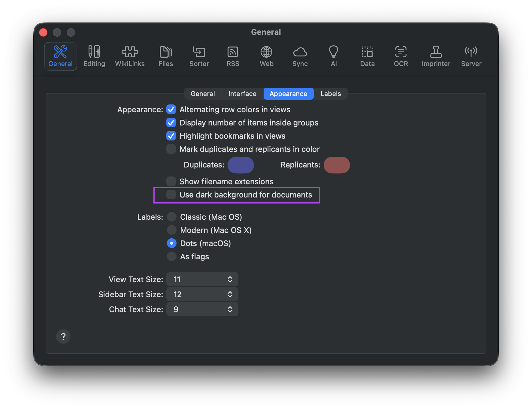The width and height of the screenshot is (532, 410).
Task: Open the OCR preferences pane
Action: coord(401,56)
